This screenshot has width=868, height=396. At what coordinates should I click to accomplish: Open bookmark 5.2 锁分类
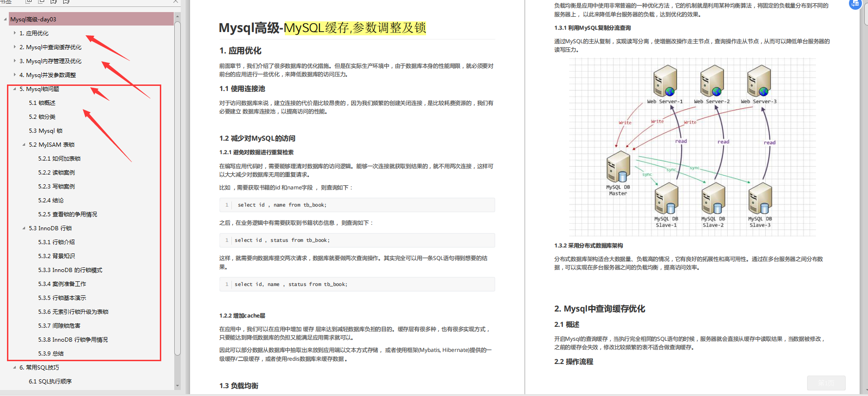[x=42, y=117]
